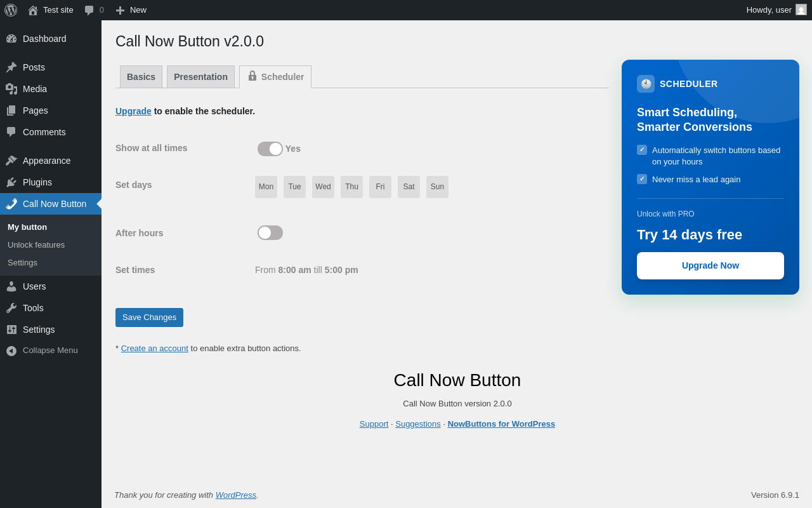
Task: Click the Plugins plug icon
Action: point(11,182)
